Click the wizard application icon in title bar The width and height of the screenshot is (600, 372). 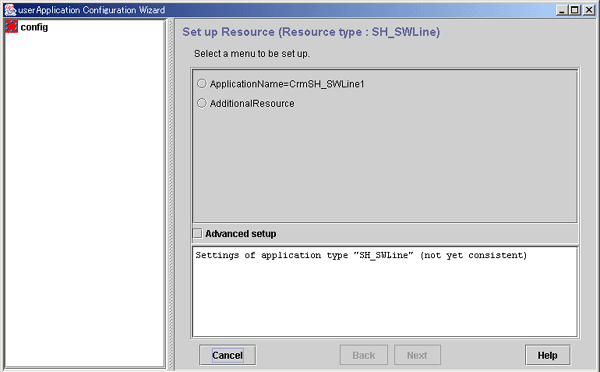coord(10,10)
